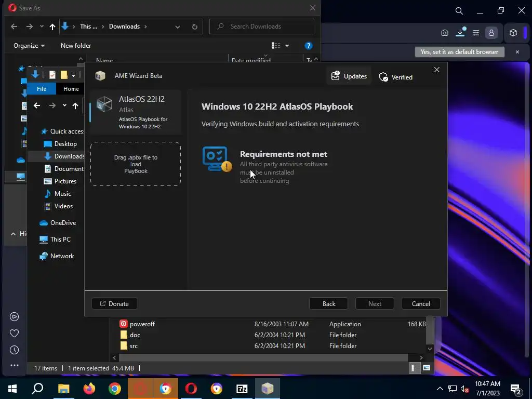Dismiss the default browser prompt

click(x=517, y=52)
